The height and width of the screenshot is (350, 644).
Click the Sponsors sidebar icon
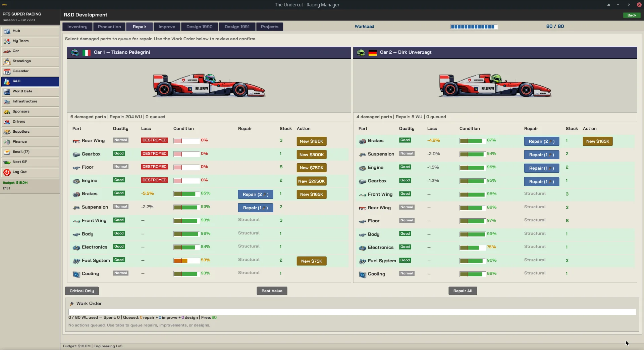pos(7,112)
